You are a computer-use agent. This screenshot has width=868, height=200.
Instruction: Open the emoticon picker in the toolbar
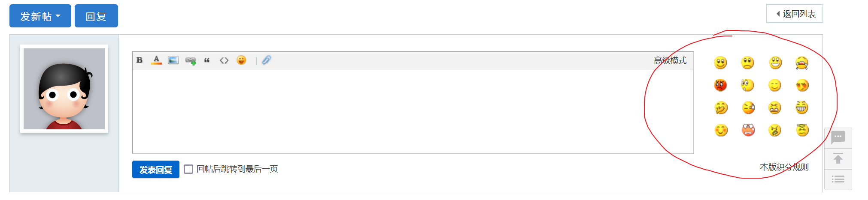242,60
